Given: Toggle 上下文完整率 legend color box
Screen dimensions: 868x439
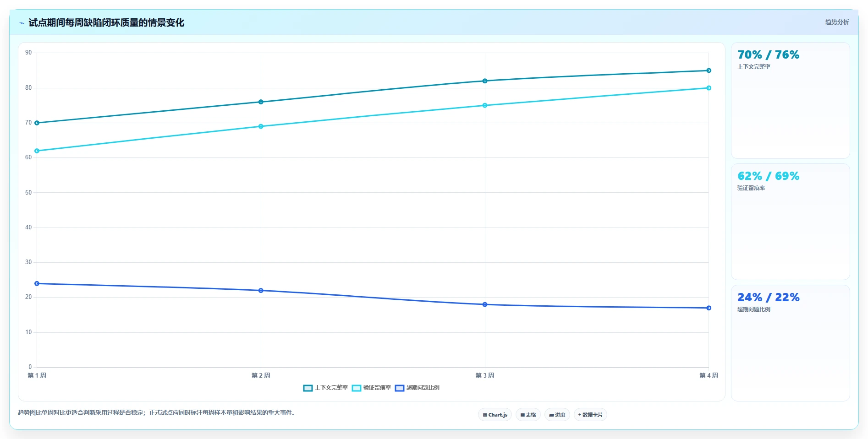Looking at the screenshot, I should (x=308, y=388).
